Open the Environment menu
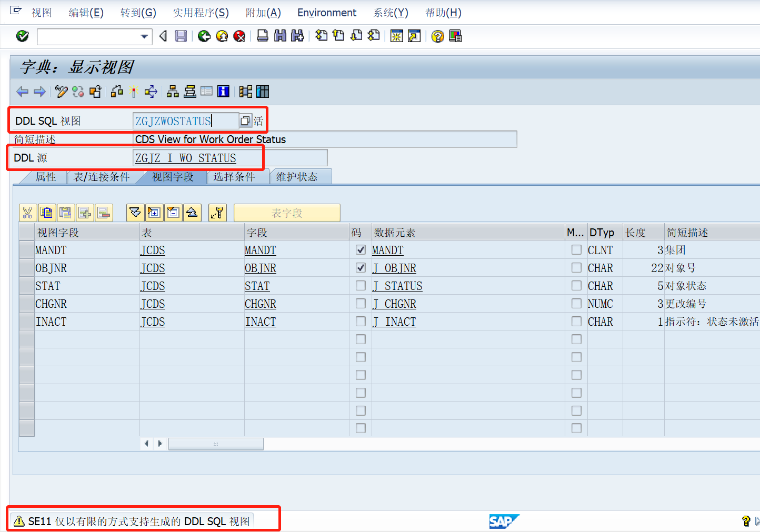The height and width of the screenshot is (532, 760). click(x=326, y=13)
